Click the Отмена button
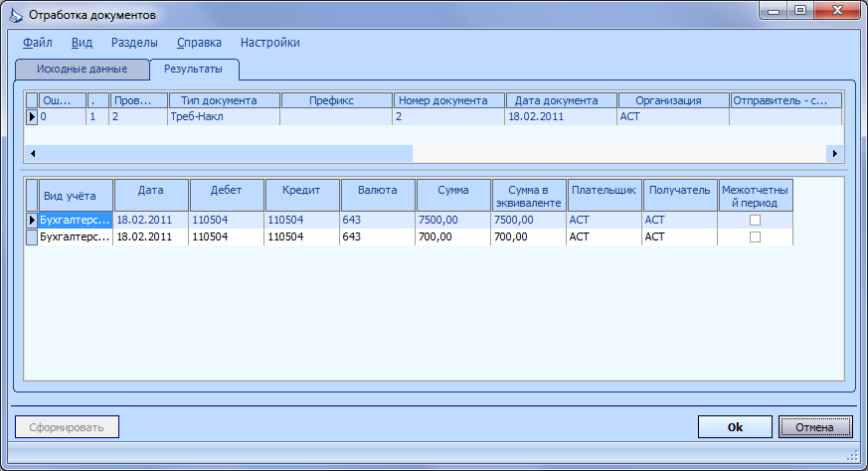 [x=815, y=426]
